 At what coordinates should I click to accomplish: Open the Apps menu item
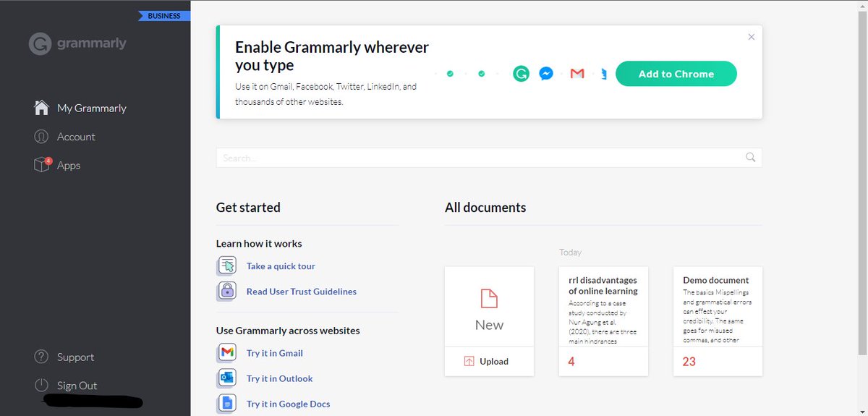coord(69,166)
